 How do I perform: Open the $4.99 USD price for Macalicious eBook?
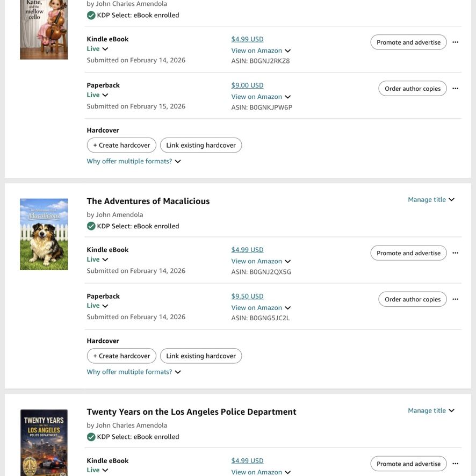(247, 250)
